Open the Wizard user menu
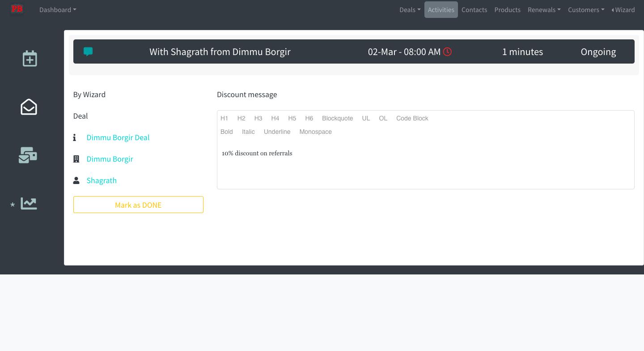 click(x=623, y=10)
